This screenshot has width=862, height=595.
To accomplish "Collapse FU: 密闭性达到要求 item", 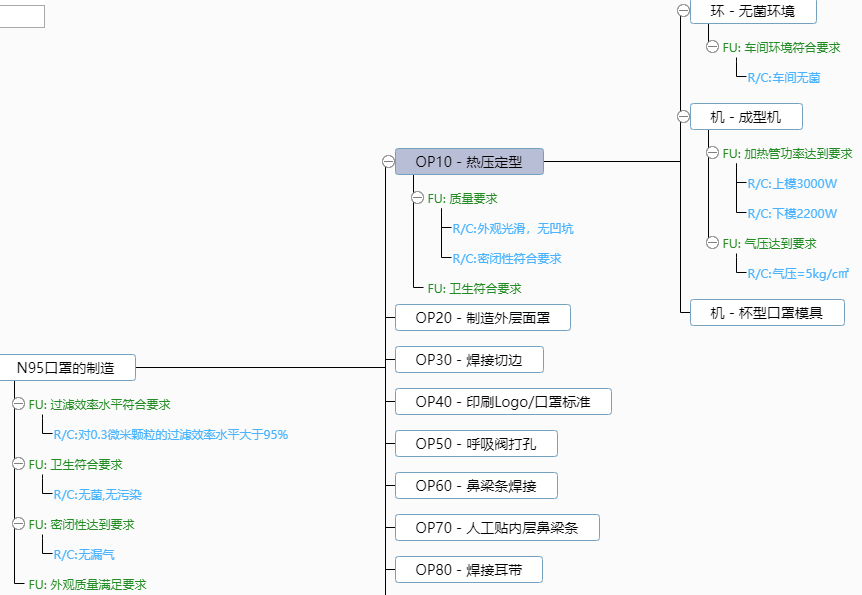I will 18,524.
